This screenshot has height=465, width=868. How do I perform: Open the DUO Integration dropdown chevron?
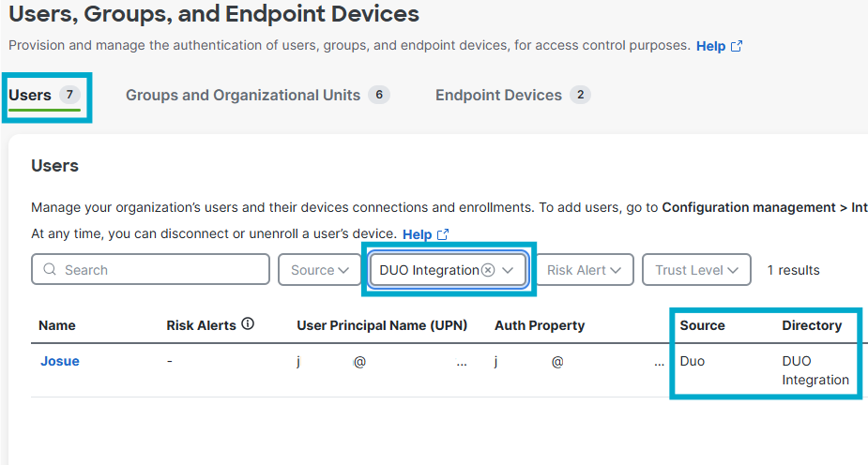(x=508, y=270)
